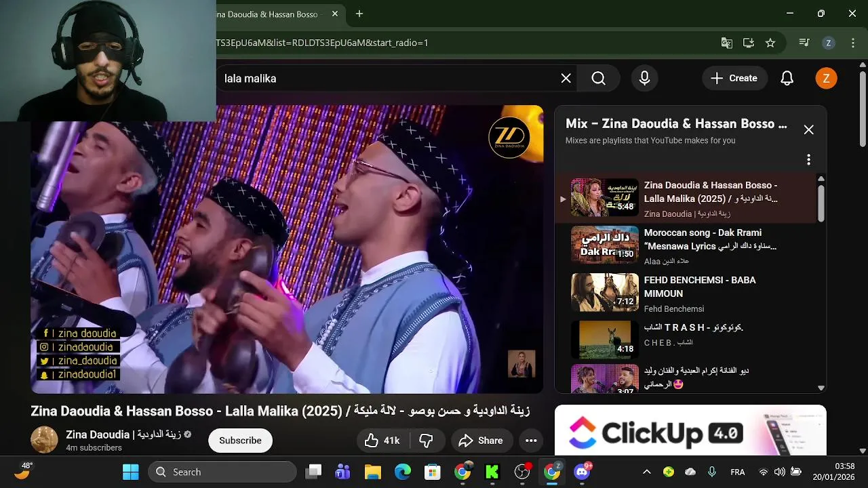
Task: Open the Wi-Fi network tray icon
Action: (x=764, y=472)
